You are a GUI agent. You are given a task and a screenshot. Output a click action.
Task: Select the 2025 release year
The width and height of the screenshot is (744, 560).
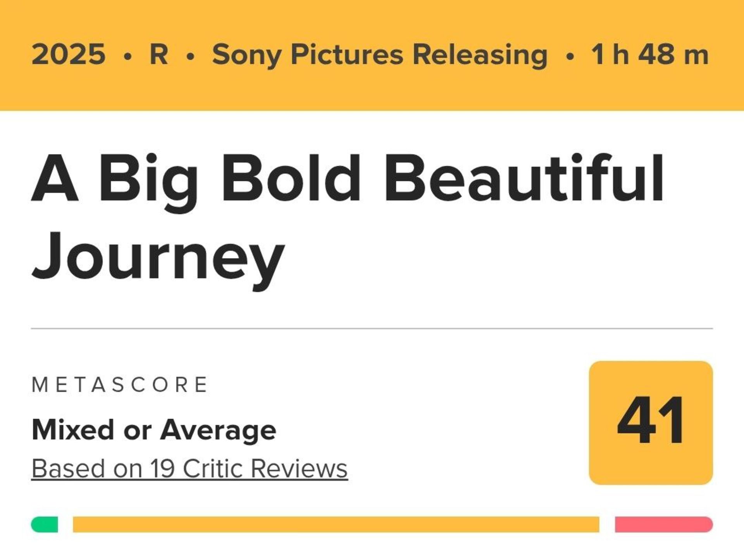pos(68,54)
